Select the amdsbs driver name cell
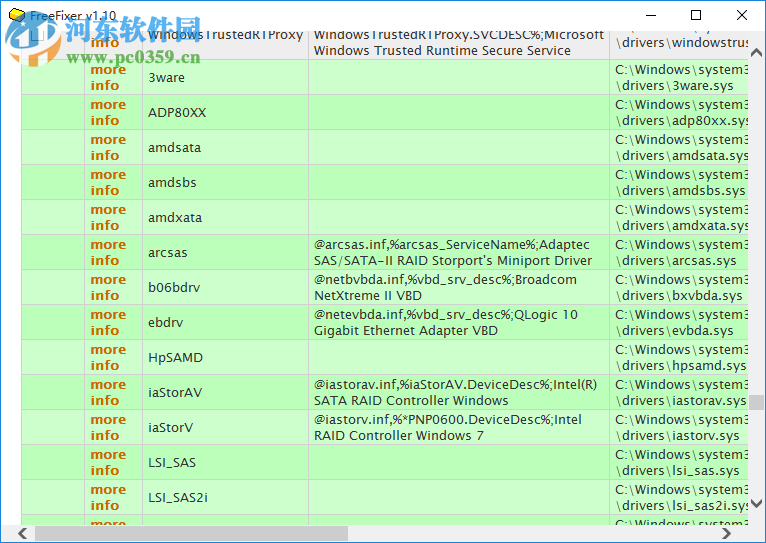 click(225, 182)
